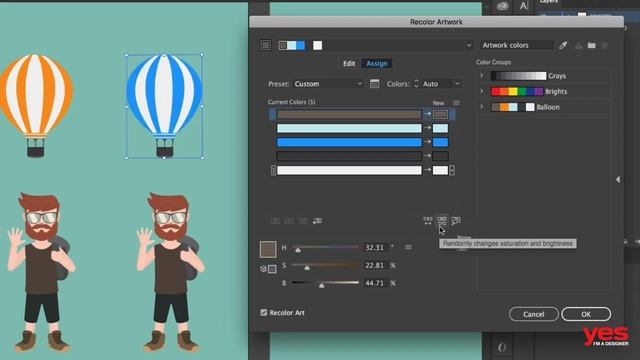
Task: Click the current bright blue color bar
Action: tap(349, 142)
